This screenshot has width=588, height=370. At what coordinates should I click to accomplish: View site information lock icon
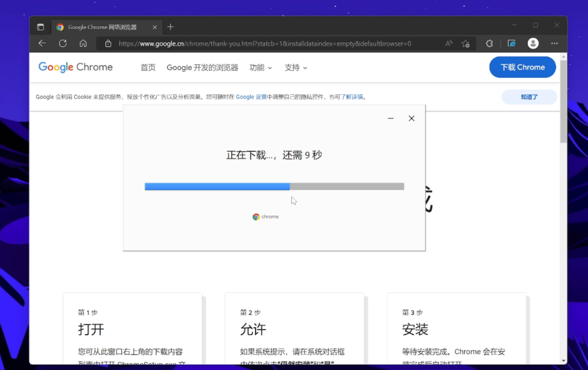coord(108,44)
